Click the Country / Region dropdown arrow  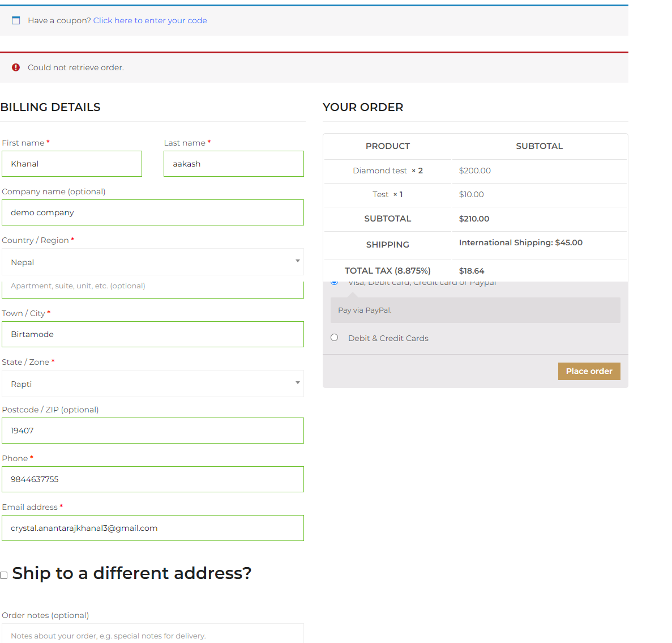[x=297, y=261]
